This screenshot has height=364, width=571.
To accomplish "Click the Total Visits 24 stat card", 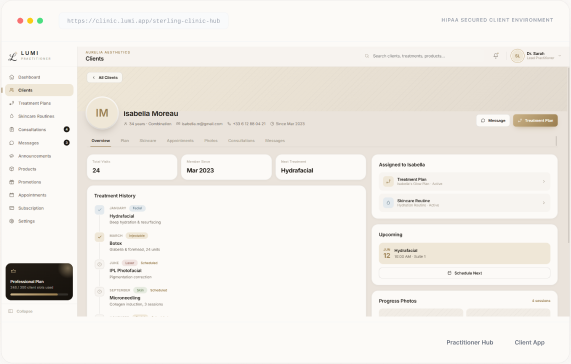I will tap(132, 167).
